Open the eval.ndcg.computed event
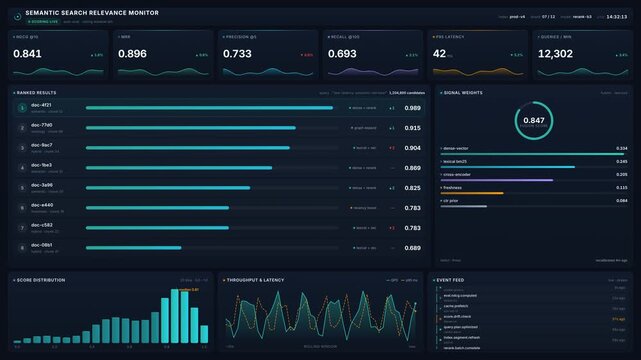 pyautogui.click(x=531, y=297)
